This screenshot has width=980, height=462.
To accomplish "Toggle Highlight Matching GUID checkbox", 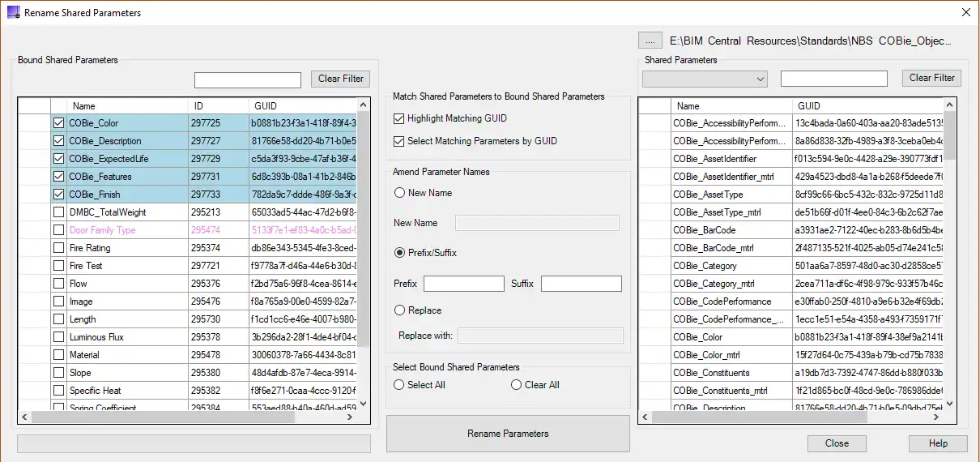I will 398,118.
